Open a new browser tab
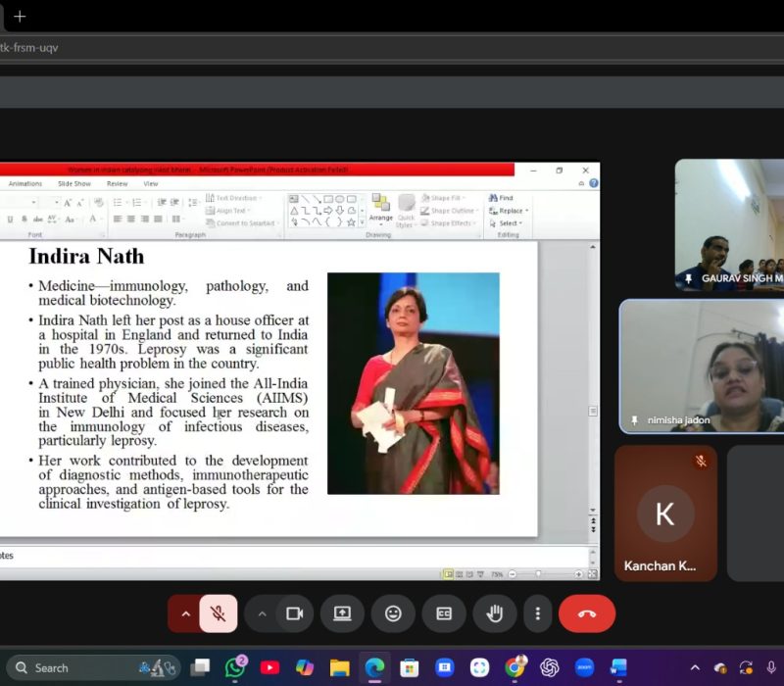The height and width of the screenshot is (686, 784). [20, 16]
